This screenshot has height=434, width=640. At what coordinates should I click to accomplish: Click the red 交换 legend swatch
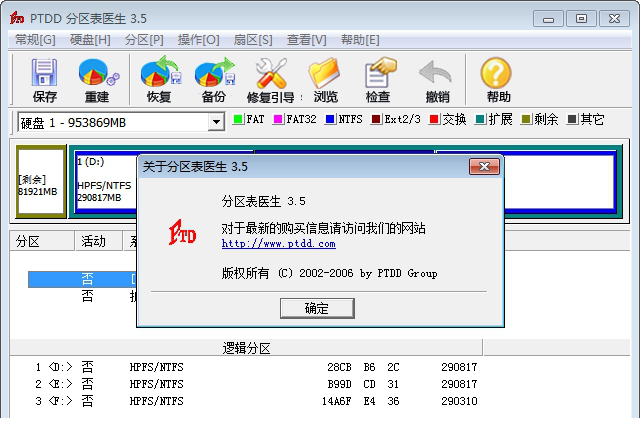tap(434, 119)
